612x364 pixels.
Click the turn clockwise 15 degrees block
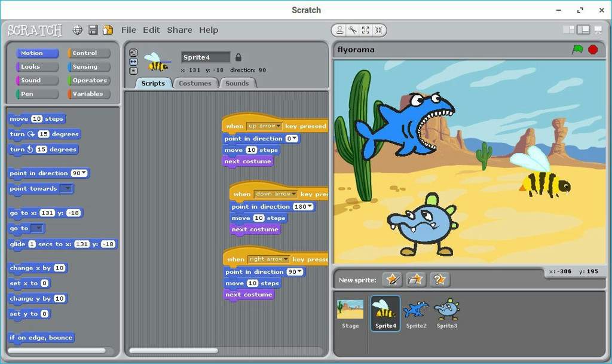(44, 134)
